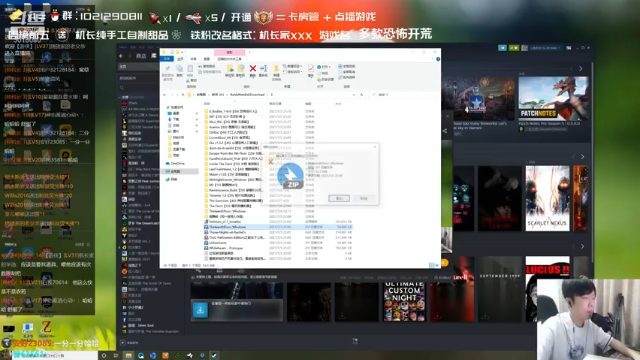The width and height of the screenshot is (640, 360).
Task: Switch to the Share ribbon tab
Action: click(x=193, y=59)
